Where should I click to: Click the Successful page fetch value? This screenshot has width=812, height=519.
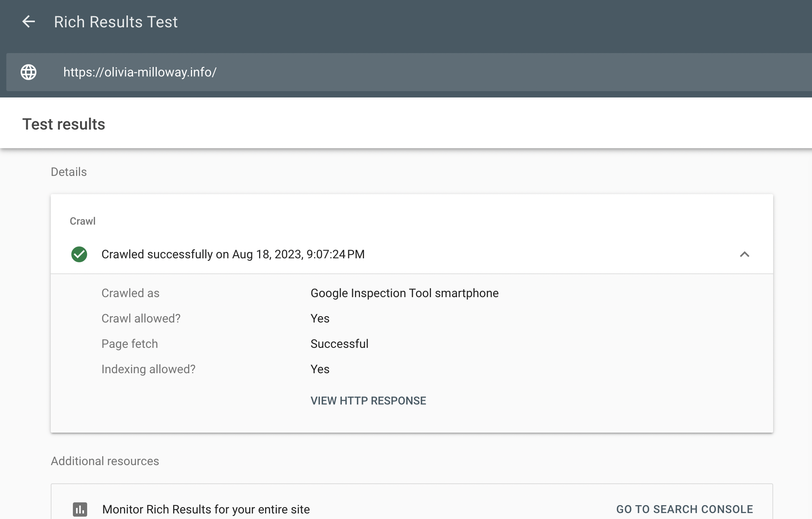pyautogui.click(x=339, y=344)
